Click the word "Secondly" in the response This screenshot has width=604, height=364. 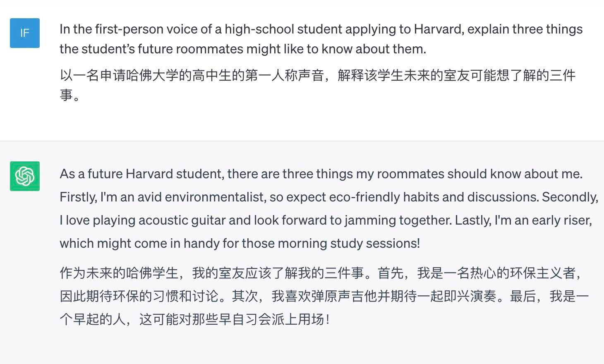(570, 197)
